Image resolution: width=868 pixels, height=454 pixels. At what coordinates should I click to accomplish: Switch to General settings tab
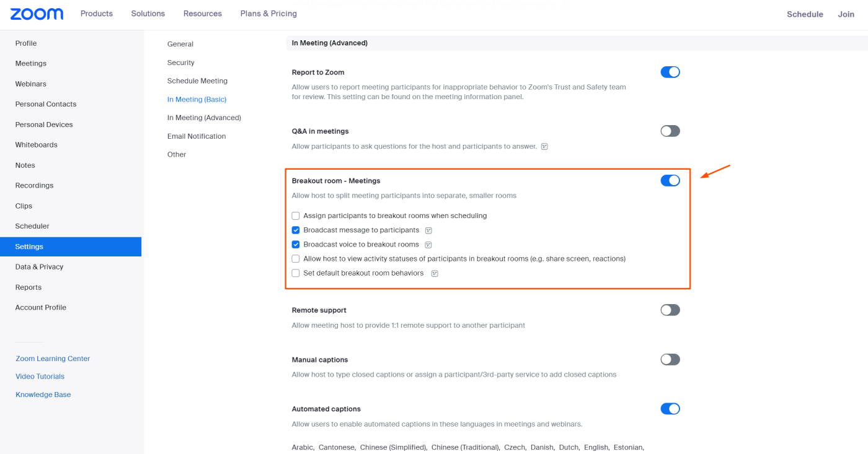(180, 44)
